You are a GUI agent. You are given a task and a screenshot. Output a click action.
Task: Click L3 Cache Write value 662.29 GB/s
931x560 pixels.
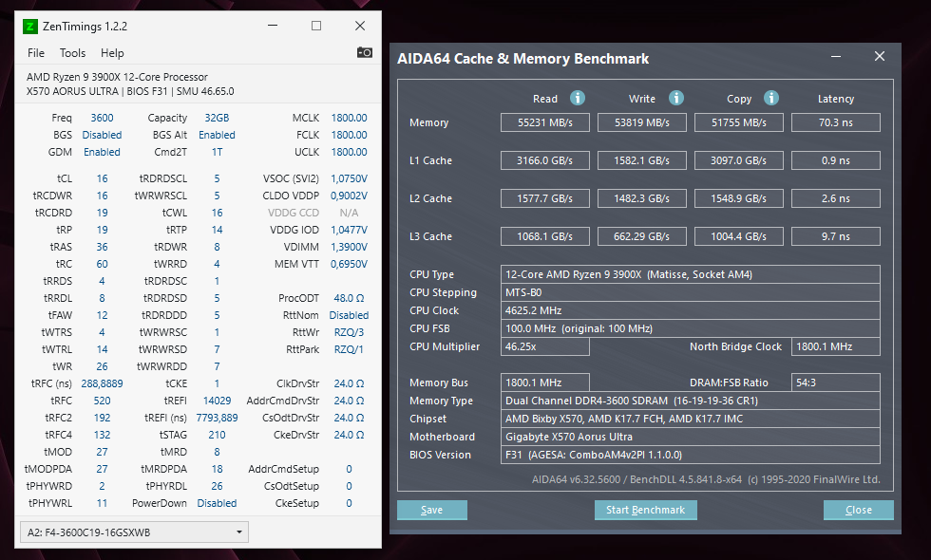pos(642,236)
